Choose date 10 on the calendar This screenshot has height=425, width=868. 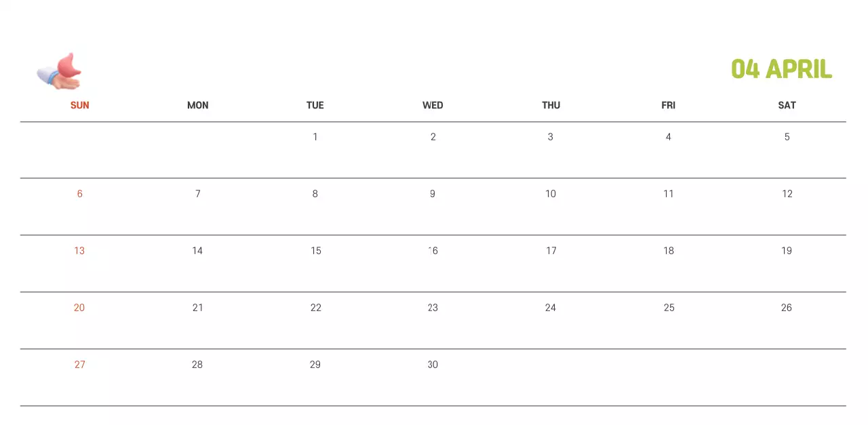click(x=551, y=194)
